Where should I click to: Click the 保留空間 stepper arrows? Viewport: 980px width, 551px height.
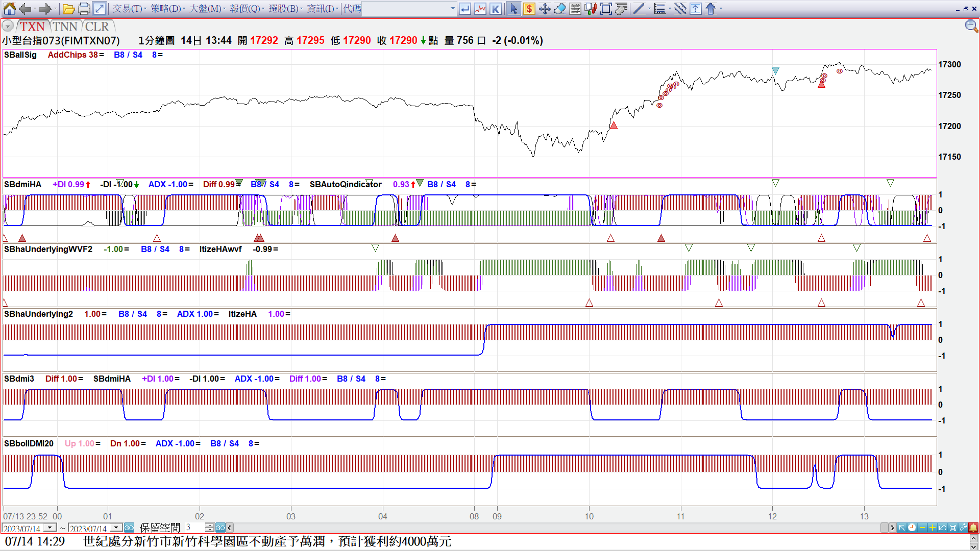pyautogui.click(x=210, y=528)
